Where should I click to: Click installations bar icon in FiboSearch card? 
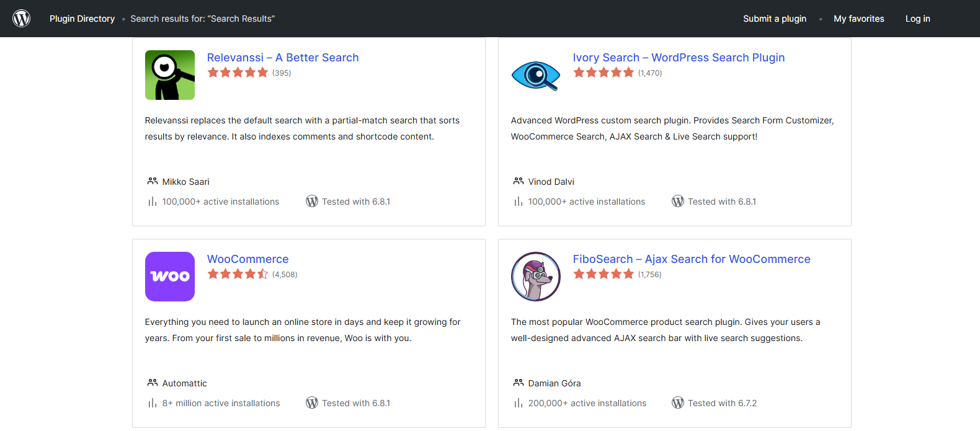coord(519,403)
